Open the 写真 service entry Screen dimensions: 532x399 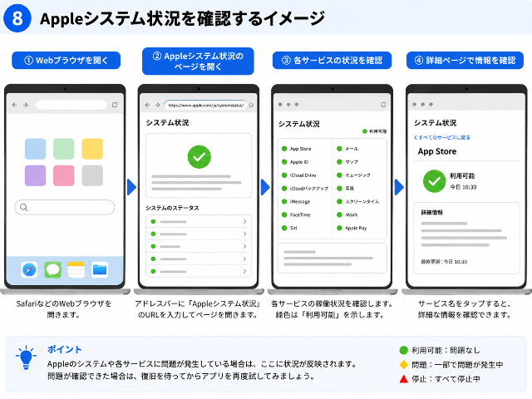point(346,189)
